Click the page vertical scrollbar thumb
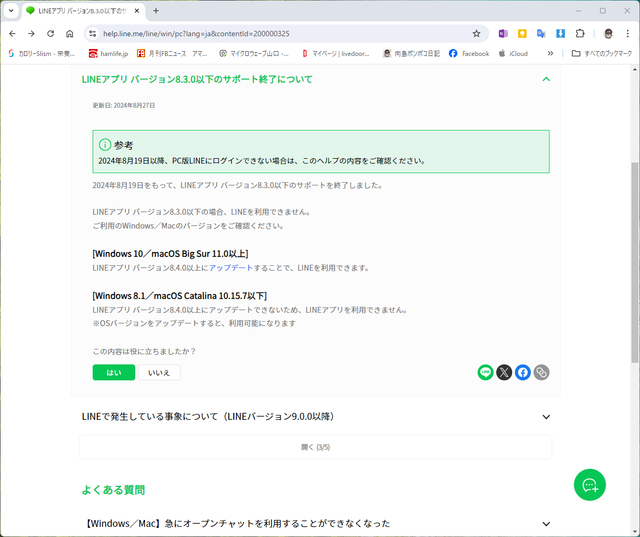Image resolution: width=640 pixels, height=537 pixels. coord(634,262)
